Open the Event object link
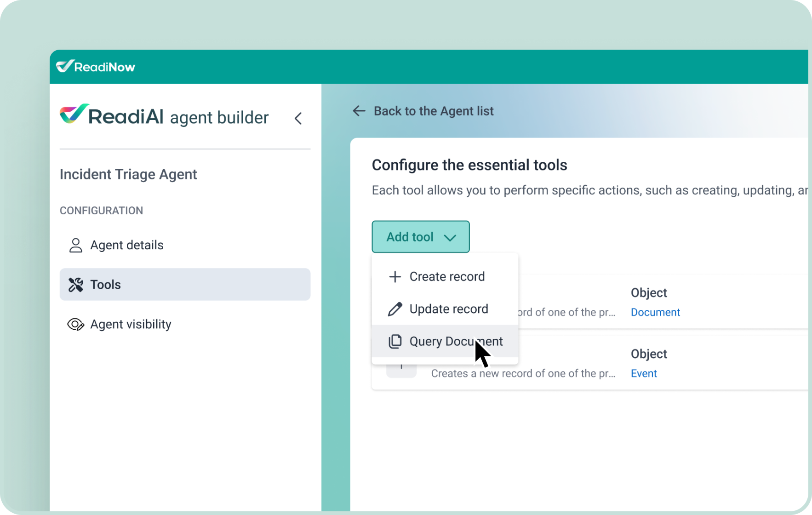 [x=643, y=373]
